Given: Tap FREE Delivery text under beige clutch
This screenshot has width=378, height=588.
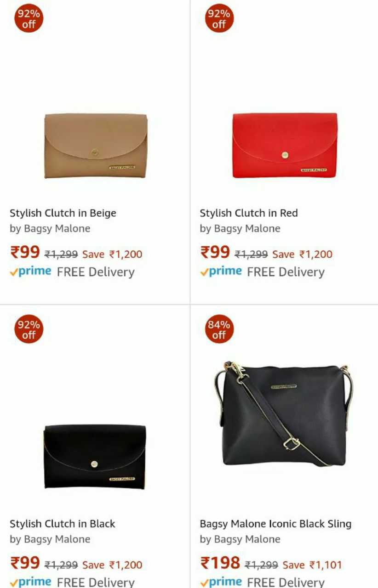Looking at the screenshot, I should tap(96, 272).
